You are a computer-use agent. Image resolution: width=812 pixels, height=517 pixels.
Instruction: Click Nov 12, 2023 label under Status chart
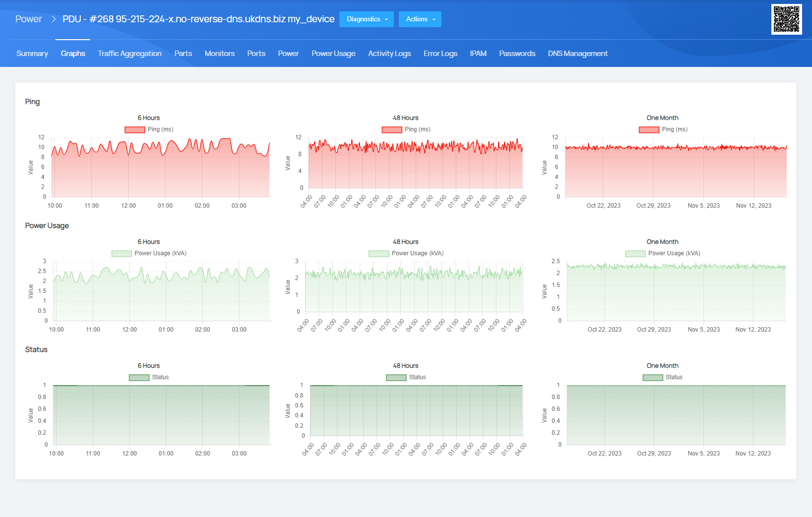coord(753,454)
